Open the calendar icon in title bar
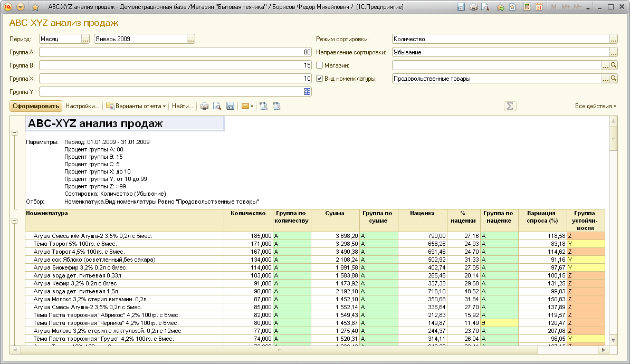The width and height of the screenshot is (630, 364). (x=539, y=7)
